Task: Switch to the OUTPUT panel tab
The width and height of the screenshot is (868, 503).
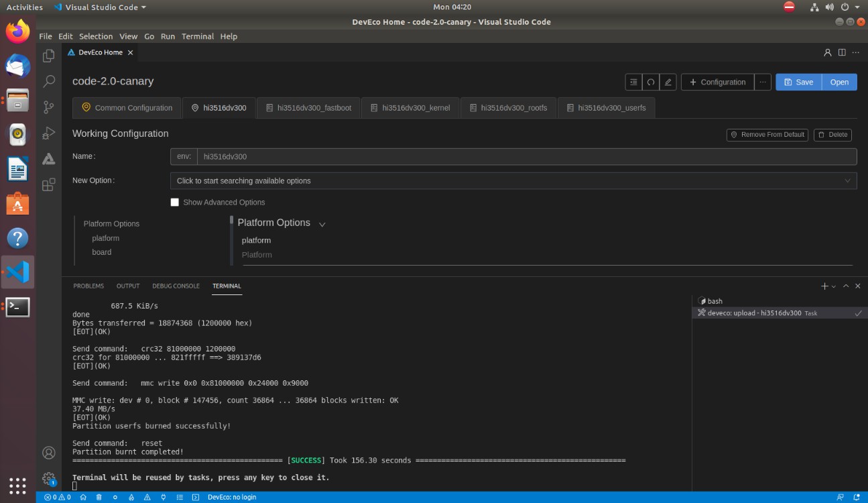Action: coord(128,286)
